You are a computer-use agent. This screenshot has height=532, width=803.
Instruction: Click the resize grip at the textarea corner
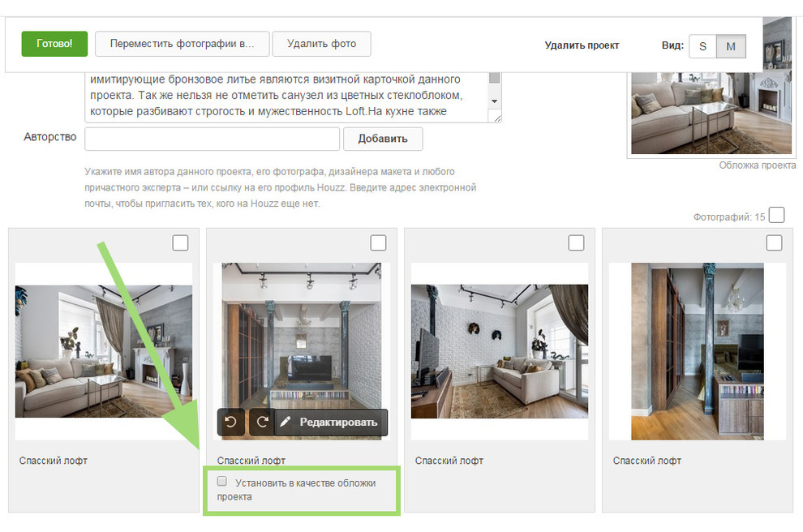coord(496,118)
